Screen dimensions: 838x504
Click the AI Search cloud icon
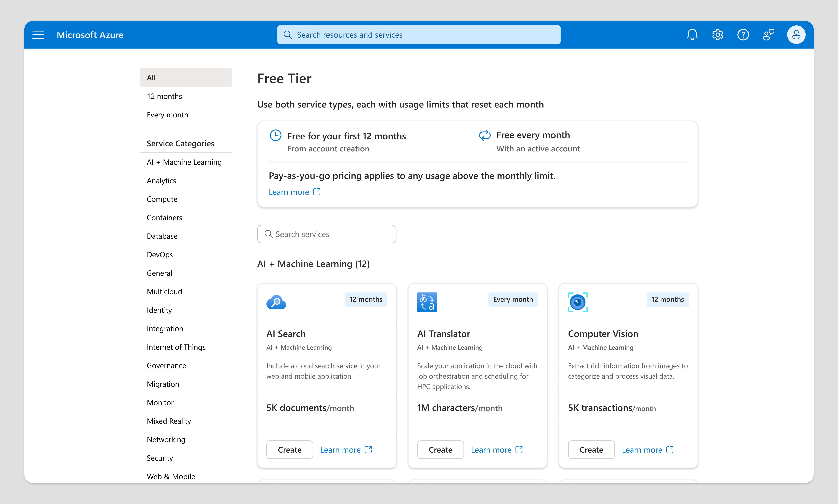tap(276, 302)
